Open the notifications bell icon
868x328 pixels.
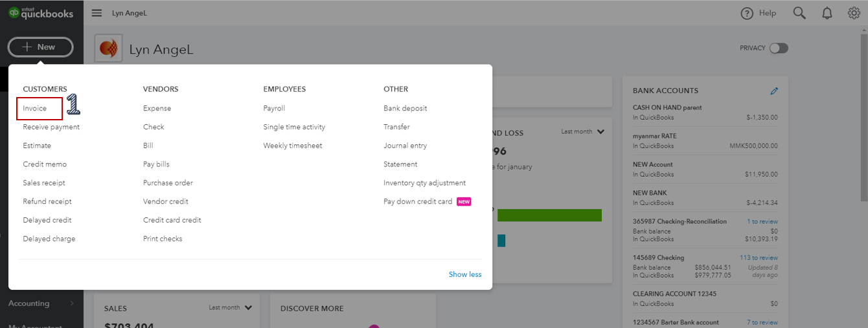827,13
